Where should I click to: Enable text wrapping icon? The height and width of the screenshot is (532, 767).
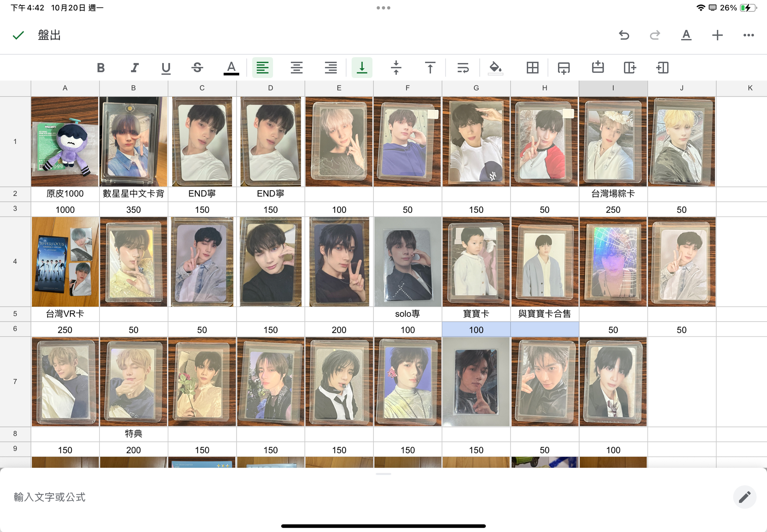[x=463, y=67]
